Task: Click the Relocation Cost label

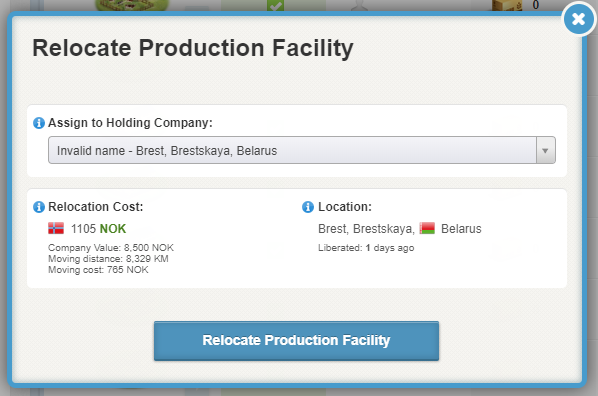Action: click(x=95, y=207)
